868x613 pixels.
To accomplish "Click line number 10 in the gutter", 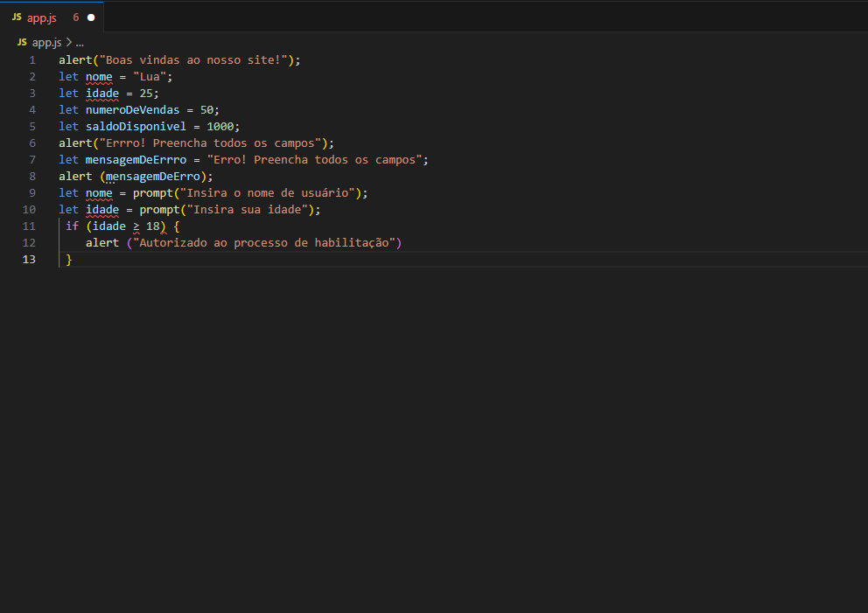I will [29, 209].
